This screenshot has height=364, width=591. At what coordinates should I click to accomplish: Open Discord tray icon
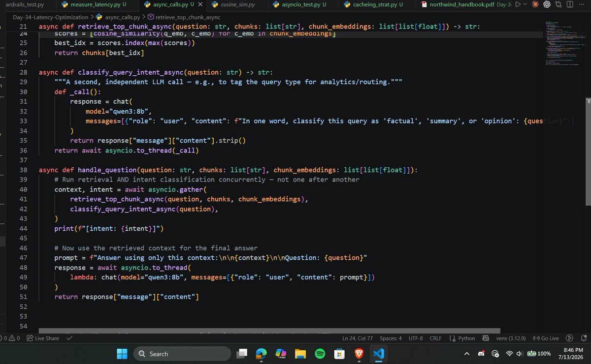[x=482, y=354]
